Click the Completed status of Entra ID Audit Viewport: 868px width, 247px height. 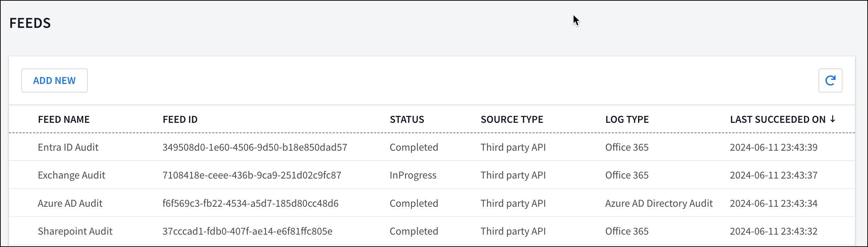point(414,147)
